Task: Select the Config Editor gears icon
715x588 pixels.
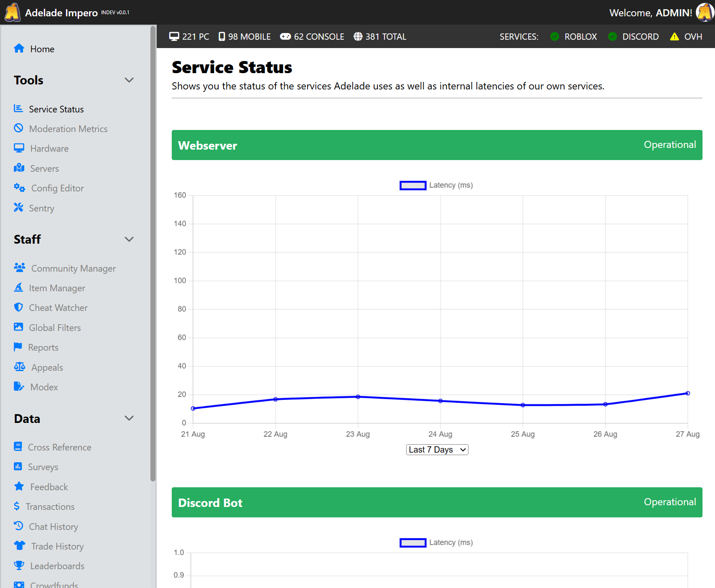Action: (x=19, y=188)
